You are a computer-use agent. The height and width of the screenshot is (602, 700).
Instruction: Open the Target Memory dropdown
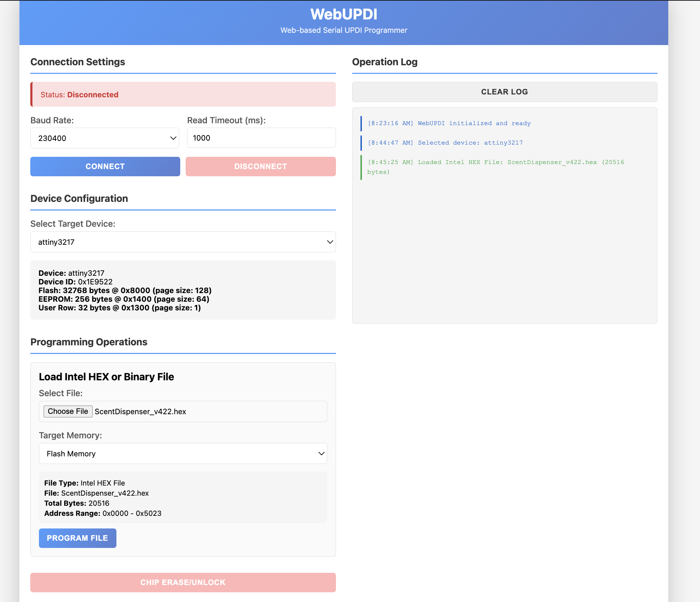(183, 453)
